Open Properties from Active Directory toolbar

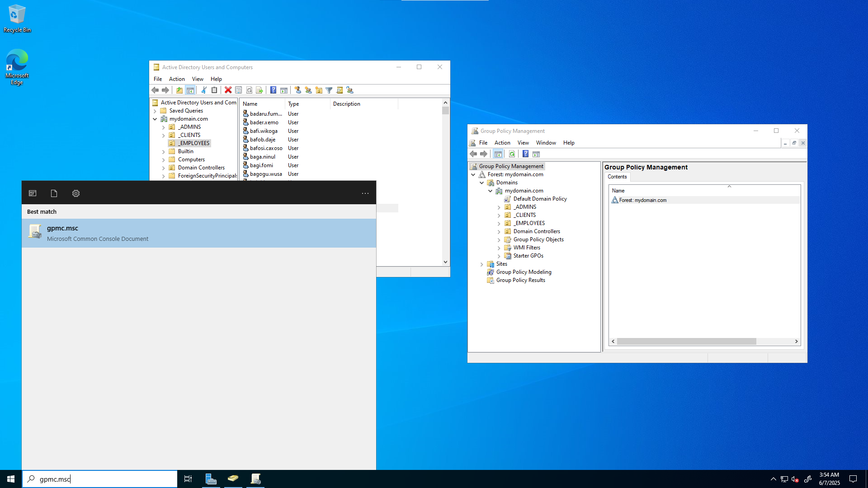pyautogui.click(x=239, y=90)
